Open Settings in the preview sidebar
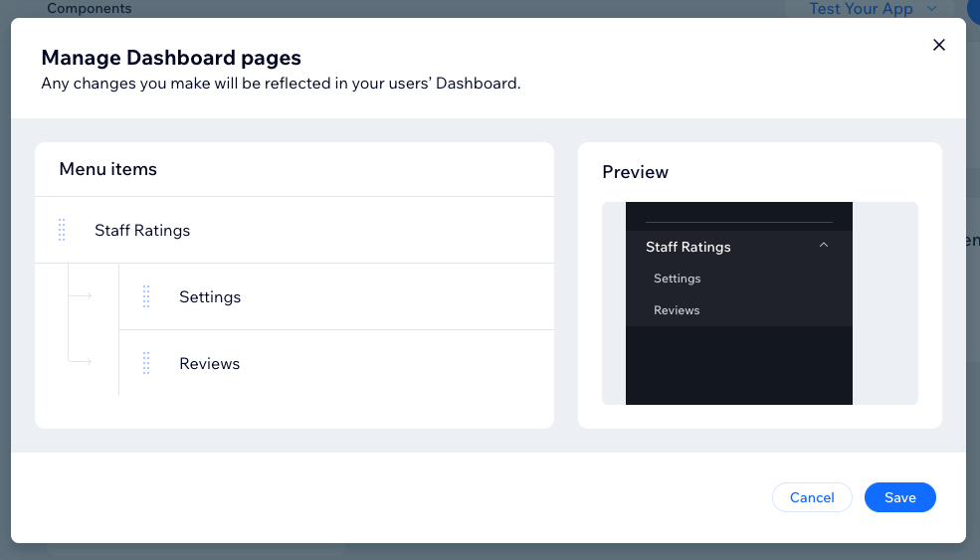 tap(677, 279)
